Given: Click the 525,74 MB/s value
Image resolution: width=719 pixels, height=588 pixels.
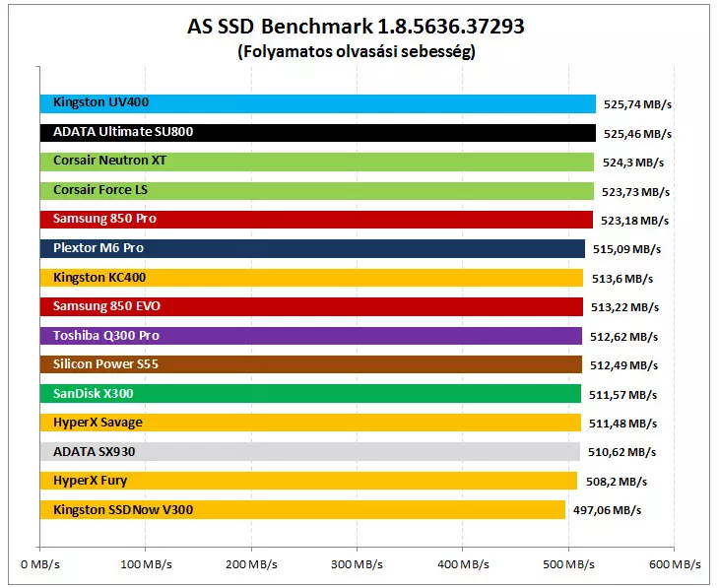Looking at the screenshot, I should click(637, 104).
